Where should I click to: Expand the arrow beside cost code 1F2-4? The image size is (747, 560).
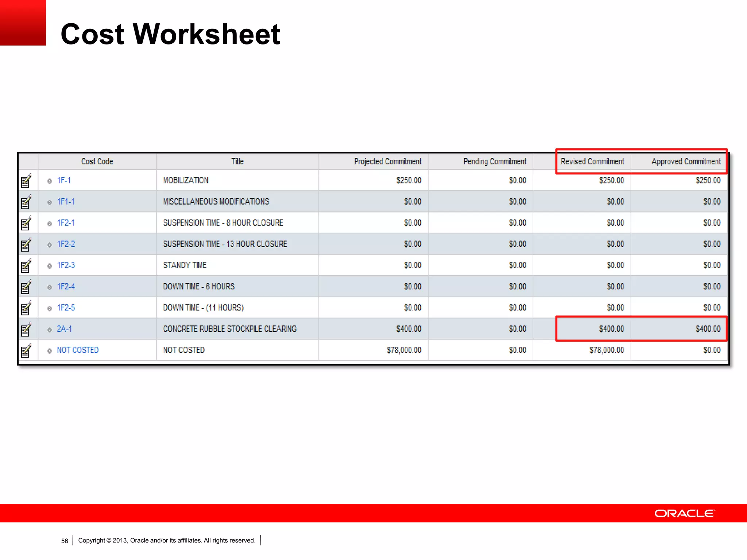[50, 287]
